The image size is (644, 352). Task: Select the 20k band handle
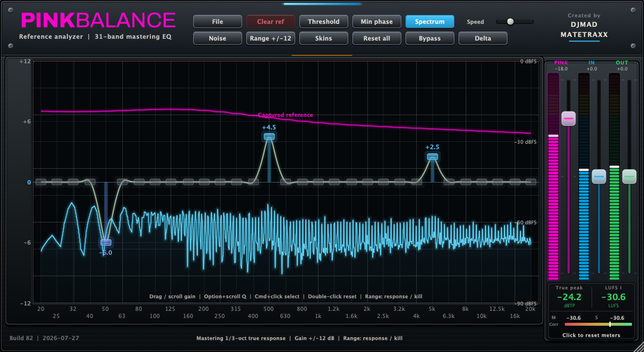click(x=531, y=182)
